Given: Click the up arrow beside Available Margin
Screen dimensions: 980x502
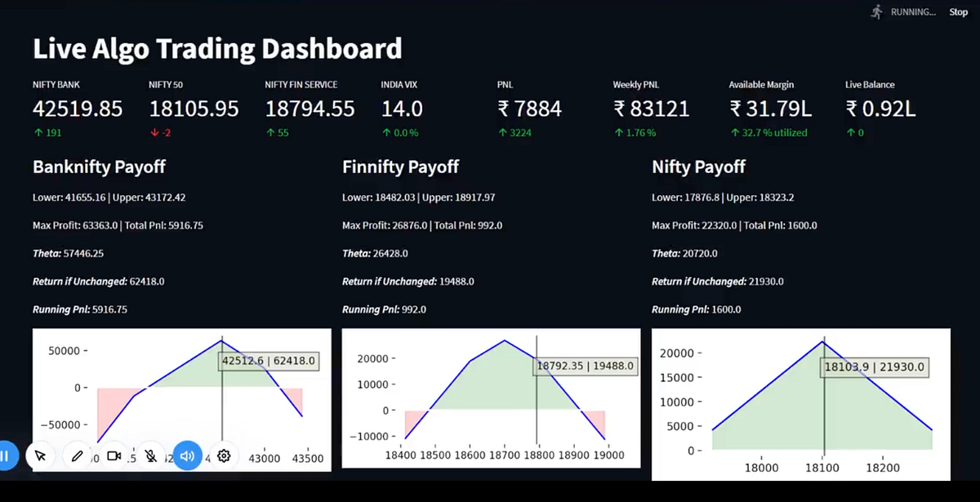Looking at the screenshot, I should [734, 131].
